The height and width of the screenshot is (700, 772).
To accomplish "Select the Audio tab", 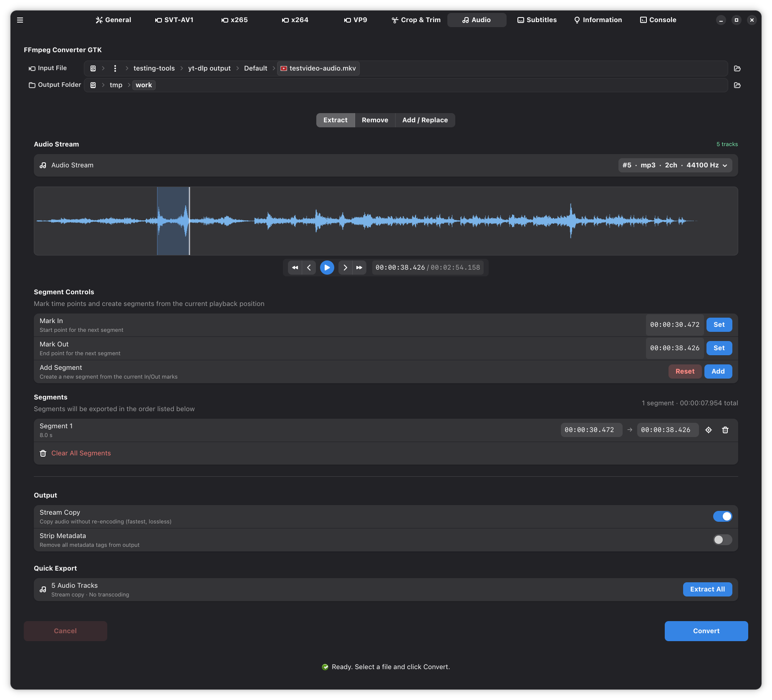I will point(477,20).
